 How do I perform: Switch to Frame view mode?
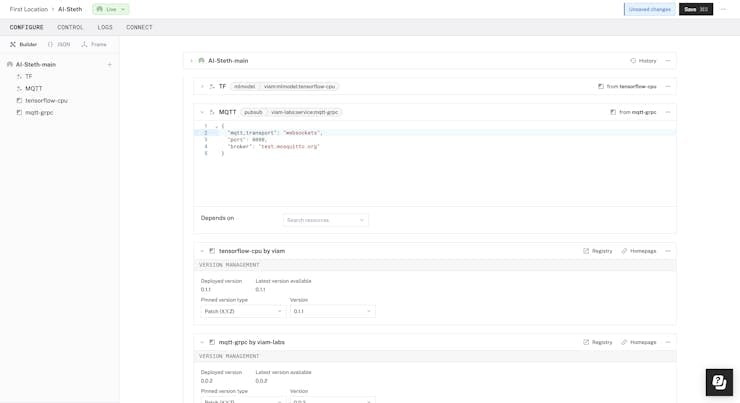click(94, 45)
